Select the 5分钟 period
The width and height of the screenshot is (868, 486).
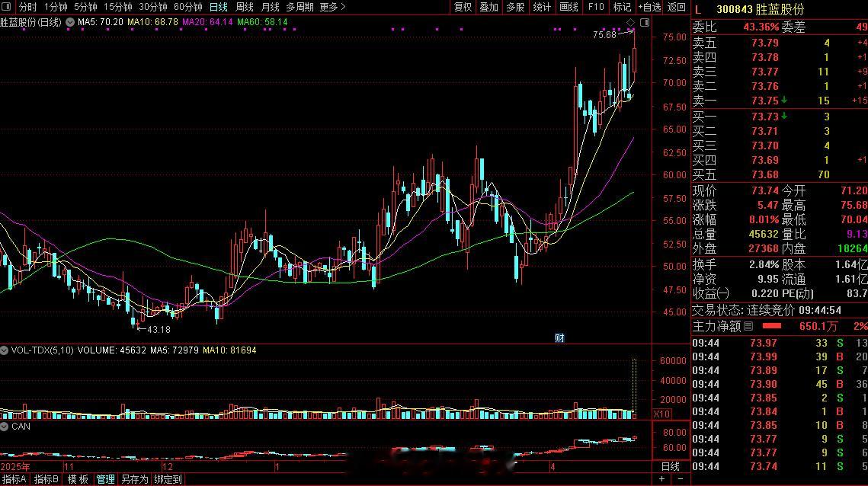tap(85, 7)
